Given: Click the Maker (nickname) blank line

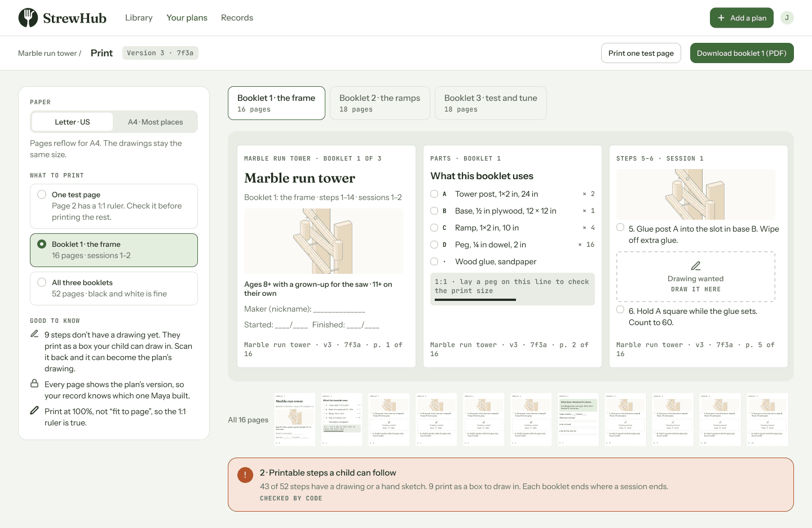Looking at the screenshot, I should point(339,309).
